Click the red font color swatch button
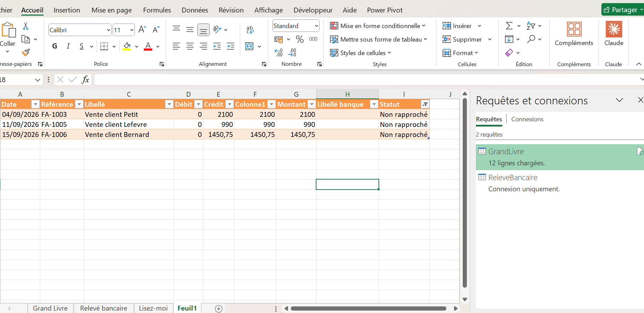 [x=148, y=46]
